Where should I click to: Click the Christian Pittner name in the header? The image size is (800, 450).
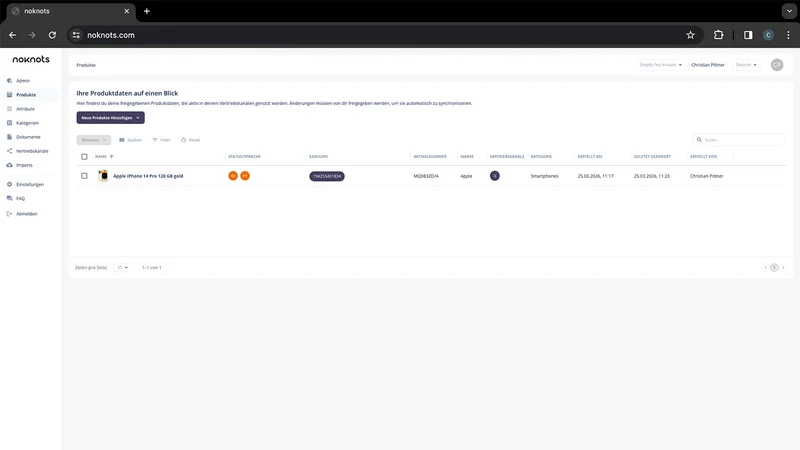click(x=708, y=65)
